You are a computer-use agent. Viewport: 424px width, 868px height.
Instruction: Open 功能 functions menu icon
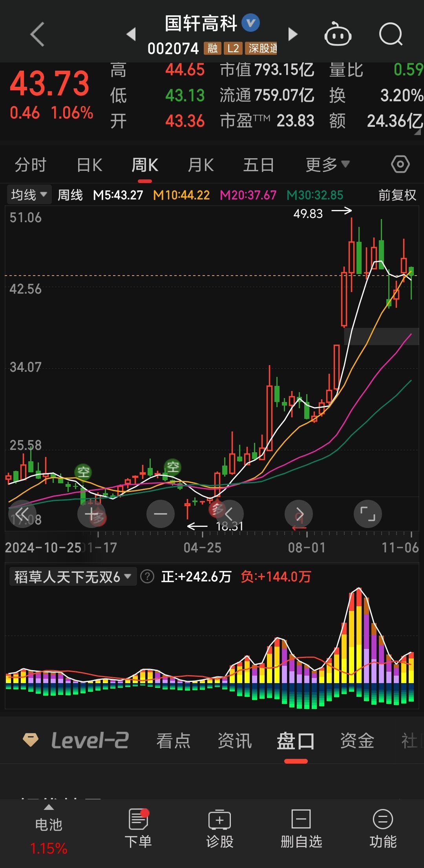point(383,828)
